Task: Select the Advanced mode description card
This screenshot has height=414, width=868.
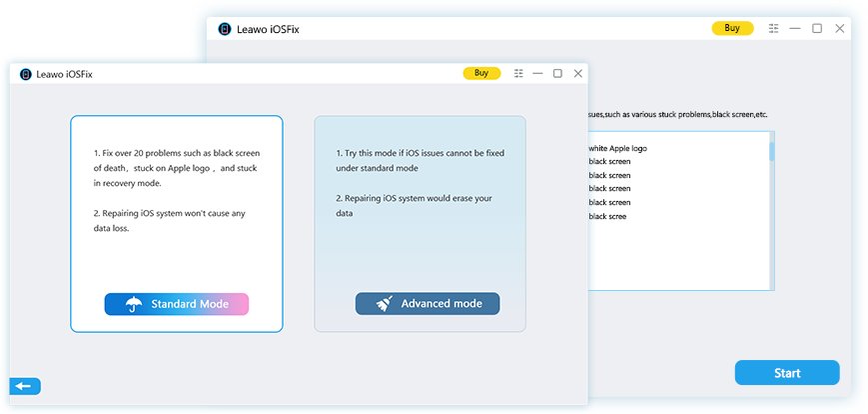Action: (421, 224)
